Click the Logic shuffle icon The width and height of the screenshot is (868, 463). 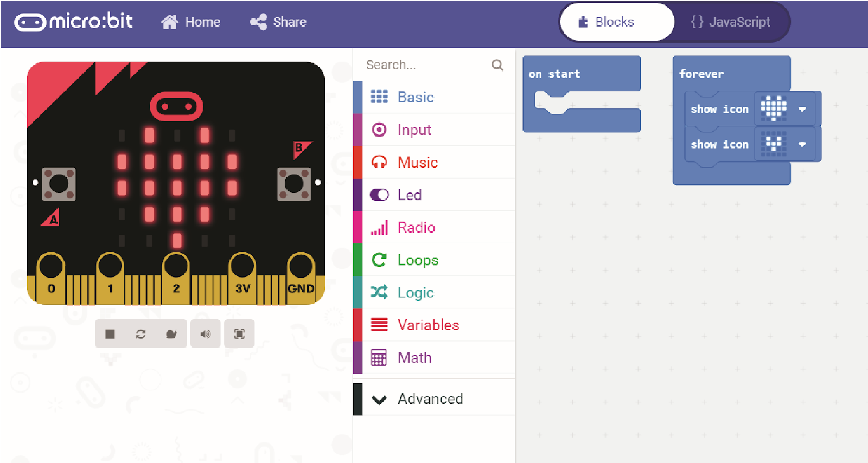[x=379, y=292]
